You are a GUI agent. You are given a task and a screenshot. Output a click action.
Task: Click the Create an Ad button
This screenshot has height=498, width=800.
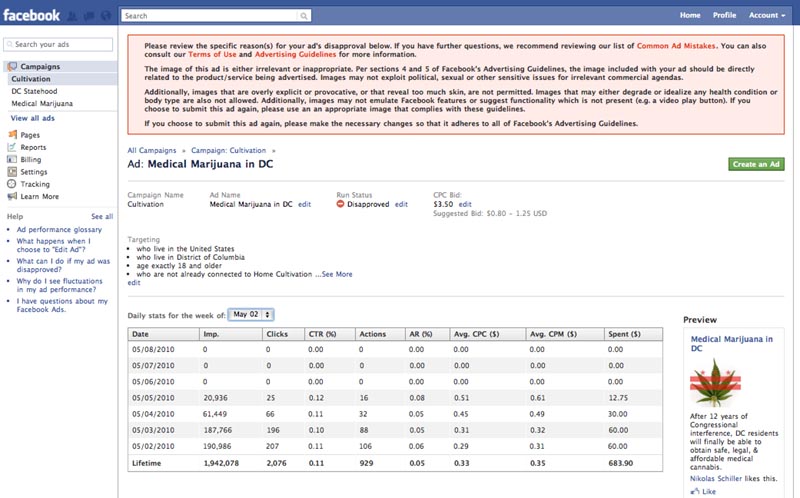pyautogui.click(x=756, y=164)
